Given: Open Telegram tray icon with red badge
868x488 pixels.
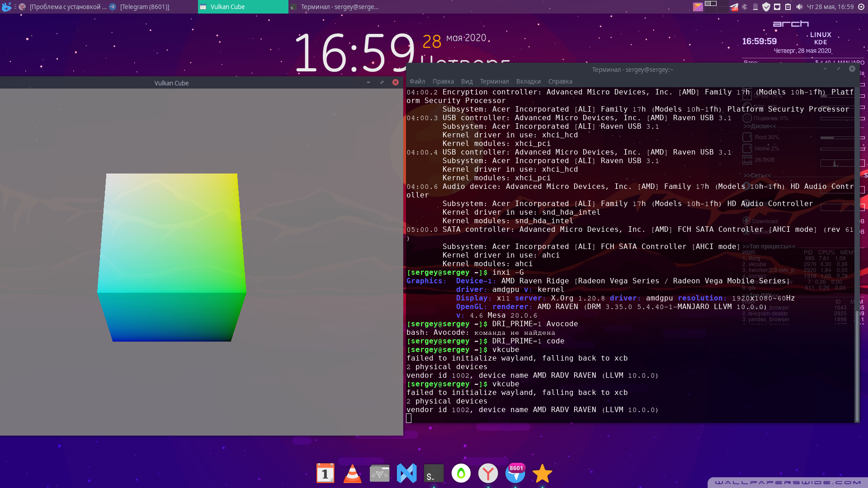Looking at the screenshot, I should point(734,7).
